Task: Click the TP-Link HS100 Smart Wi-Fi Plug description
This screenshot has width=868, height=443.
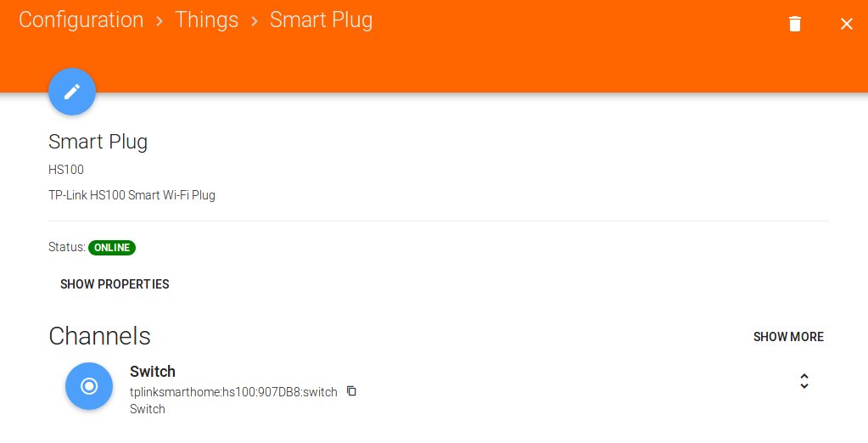Action: click(132, 195)
